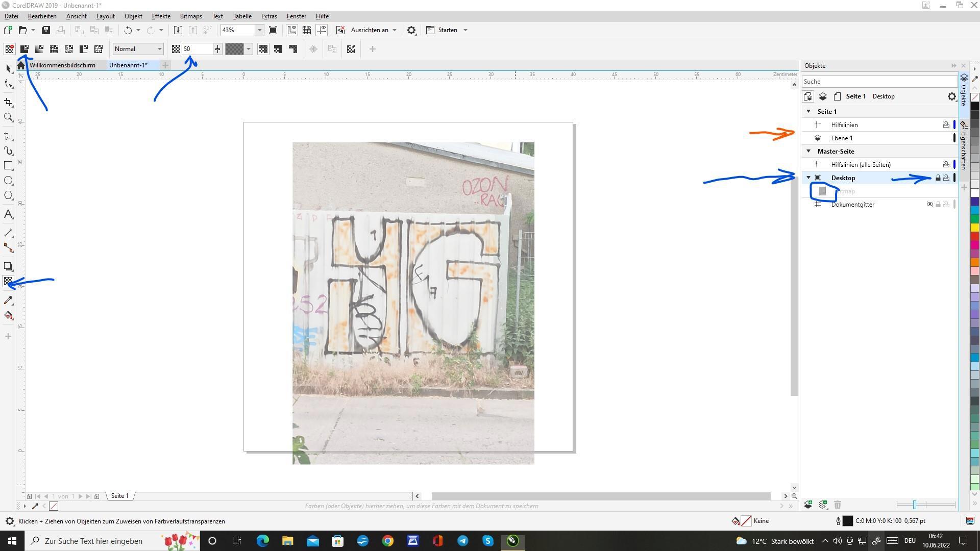The height and width of the screenshot is (551, 980).
Task: Click the Import icon in toolbar
Action: pyautogui.click(x=178, y=30)
